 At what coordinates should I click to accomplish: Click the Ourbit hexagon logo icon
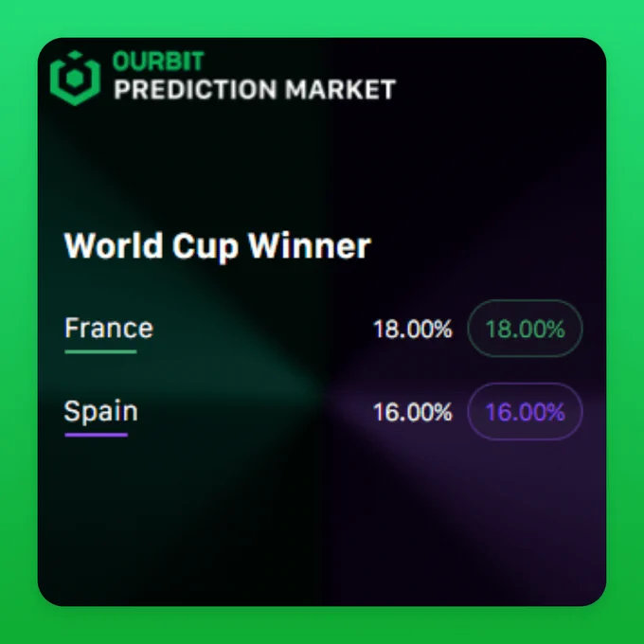pyautogui.click(x=75, y=78)
